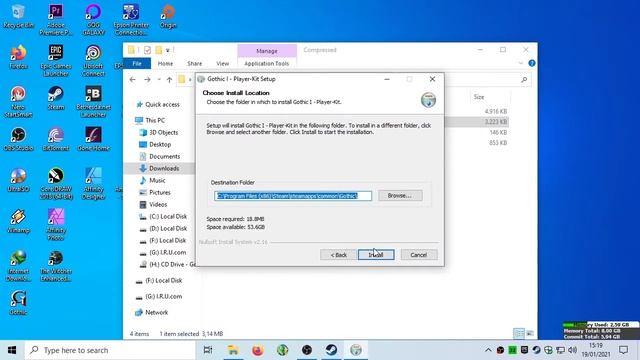Select This PC in navigation pane
This screenshot has width=640, height=360.
coord(150,120)
